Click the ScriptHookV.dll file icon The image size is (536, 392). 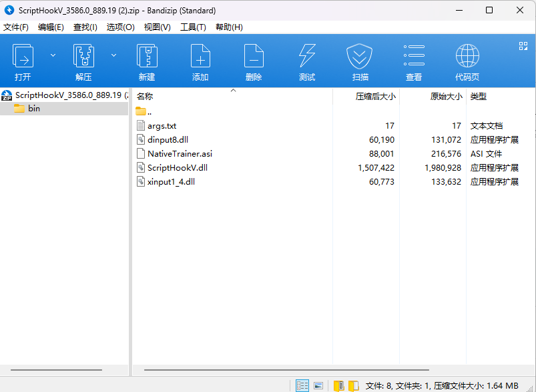pos(140,167)
